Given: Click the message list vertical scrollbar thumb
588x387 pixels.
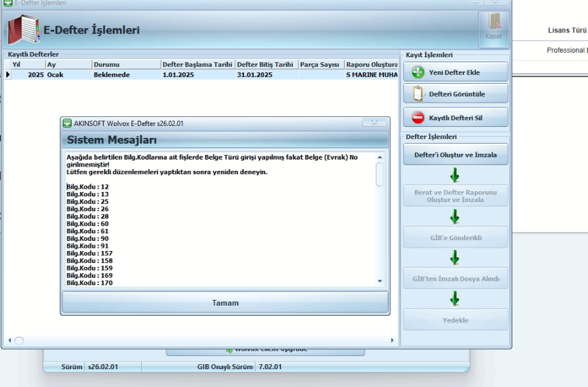Looking at the screenshot, I should (x=379, y=174).
